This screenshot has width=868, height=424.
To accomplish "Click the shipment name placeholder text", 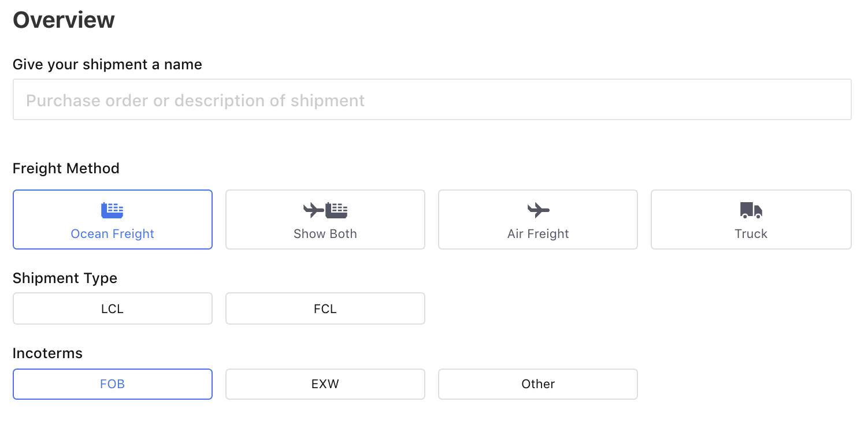I will point(194,100).
